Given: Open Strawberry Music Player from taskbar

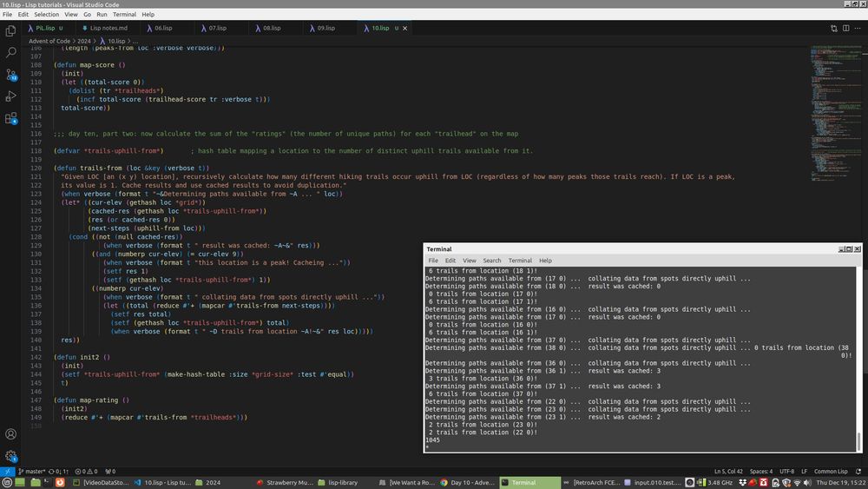Looking at the screenshot, I should [x=286, y=482].
